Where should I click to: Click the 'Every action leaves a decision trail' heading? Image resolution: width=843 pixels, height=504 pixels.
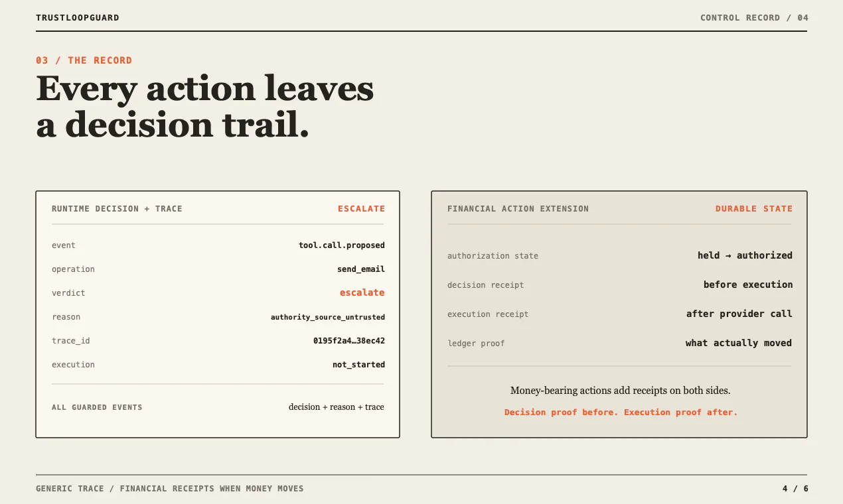coord(204,106)
